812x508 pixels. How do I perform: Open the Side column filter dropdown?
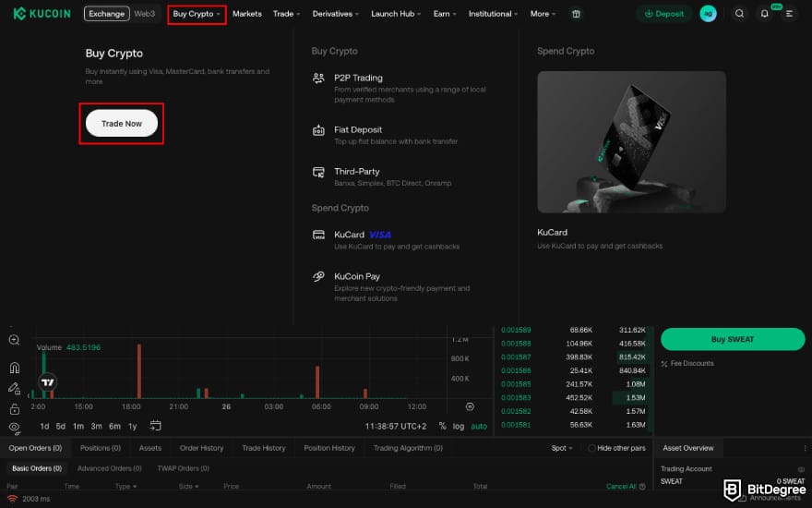pyautogui.click(x=188, y=486)
